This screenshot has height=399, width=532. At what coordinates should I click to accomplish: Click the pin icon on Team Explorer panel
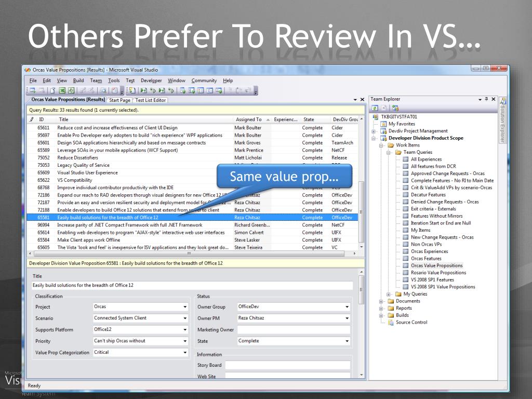[486, 99]
